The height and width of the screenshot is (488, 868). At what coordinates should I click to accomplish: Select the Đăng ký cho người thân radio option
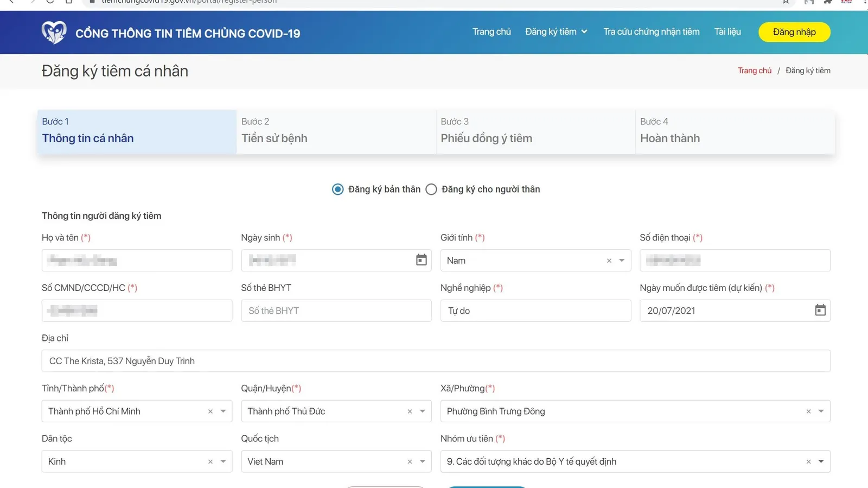(x=431, y=189)
